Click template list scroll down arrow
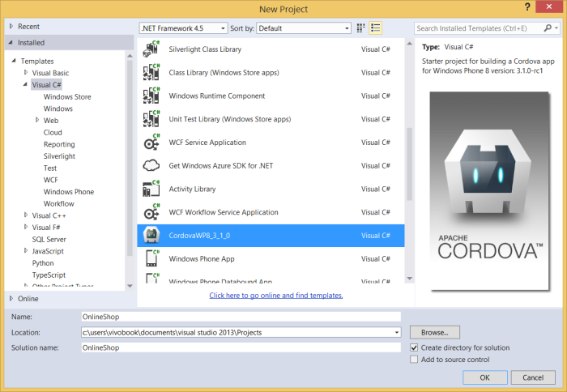Screen dimensions: 567x392 pos(409,278)
